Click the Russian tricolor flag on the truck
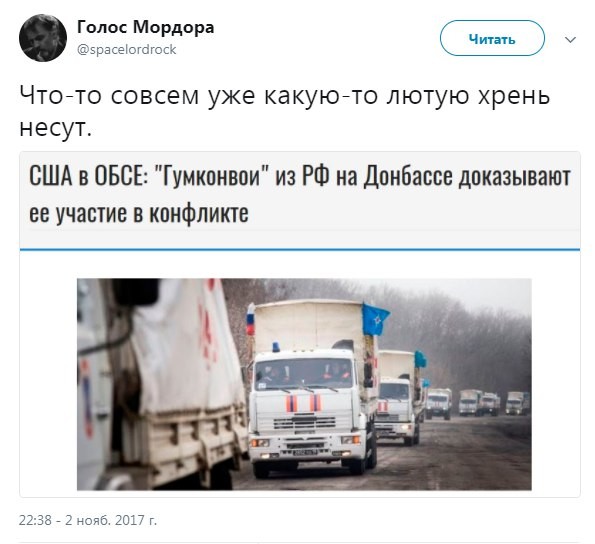This screenshot has width=595, height=544. click(x=250, y=319)
